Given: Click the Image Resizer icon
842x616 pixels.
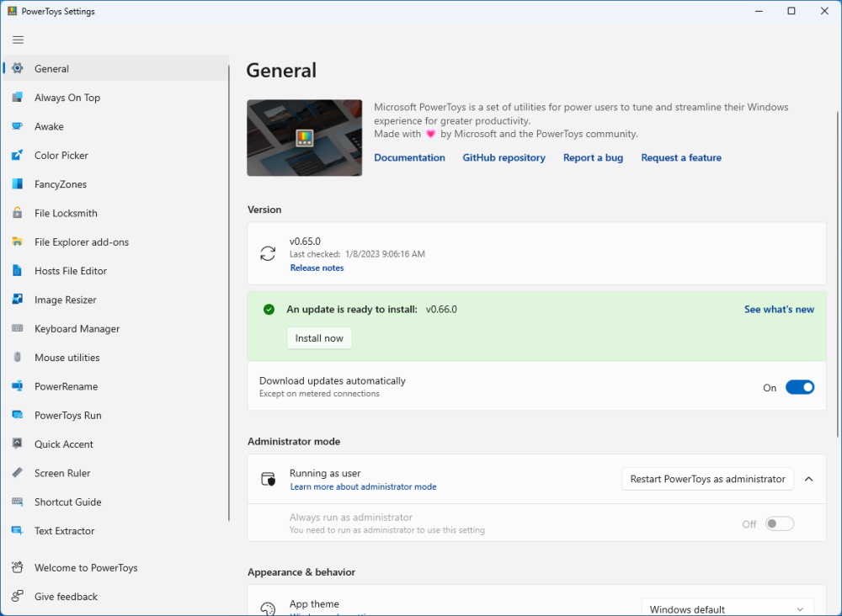Looking at the screenshot, I should tap(17, 300).
